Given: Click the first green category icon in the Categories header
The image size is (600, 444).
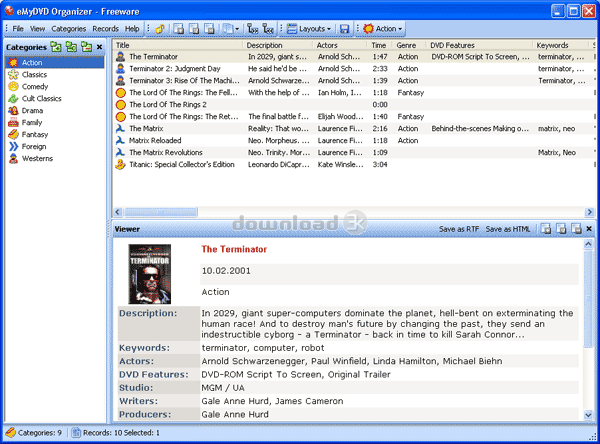Looking at the screenshot, I should click(56, 47).
